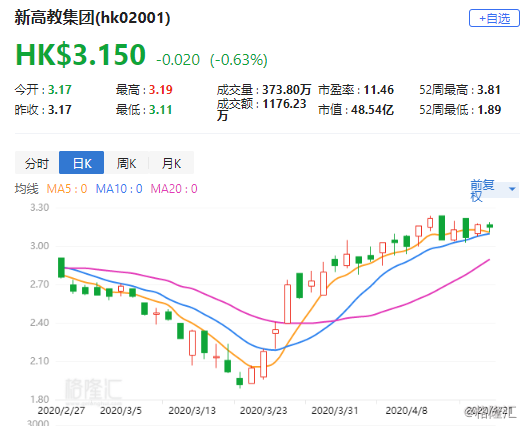Click the 2.40 price axis label
The width and height of the screenshot is (524, 426).
[40, 323]
